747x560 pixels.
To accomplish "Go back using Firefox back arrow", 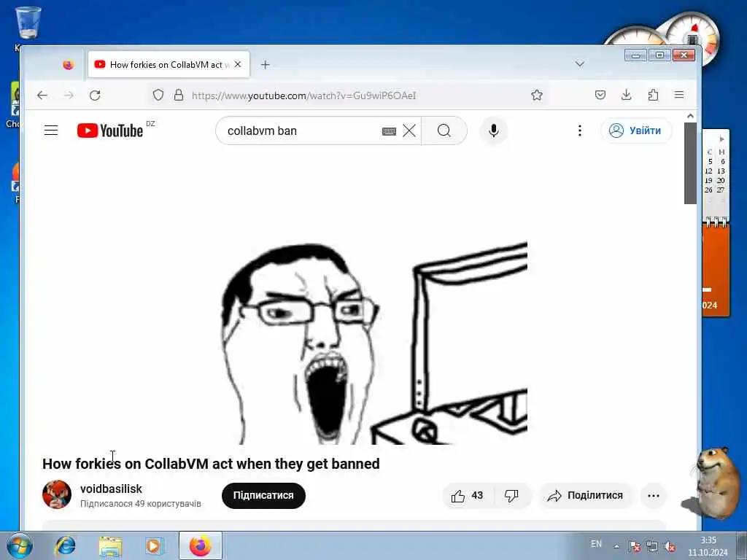I will [42, 96].
